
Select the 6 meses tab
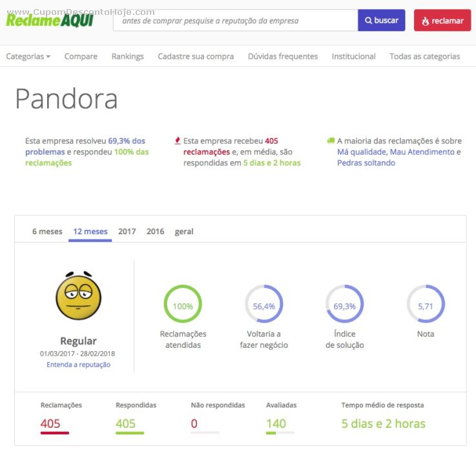(47, 232)
